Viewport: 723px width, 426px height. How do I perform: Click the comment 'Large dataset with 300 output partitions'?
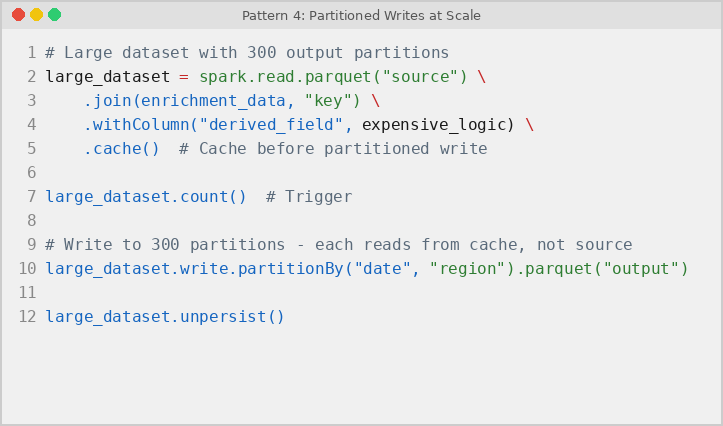[x=256, y=53]
